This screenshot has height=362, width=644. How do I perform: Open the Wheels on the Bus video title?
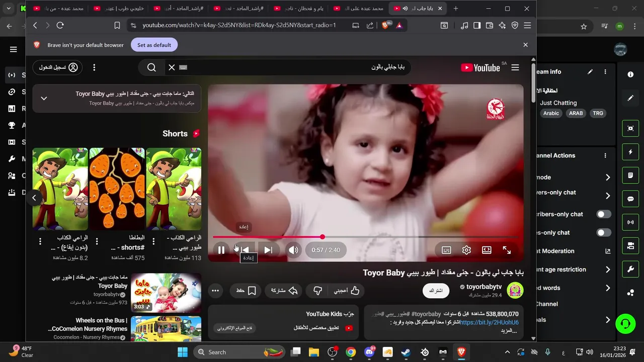[87, 324]
